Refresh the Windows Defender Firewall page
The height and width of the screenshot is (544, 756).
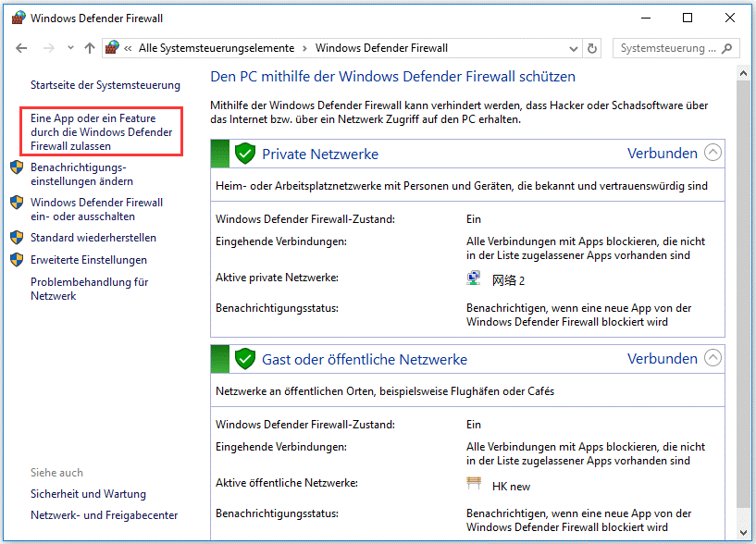pos(592,48)
